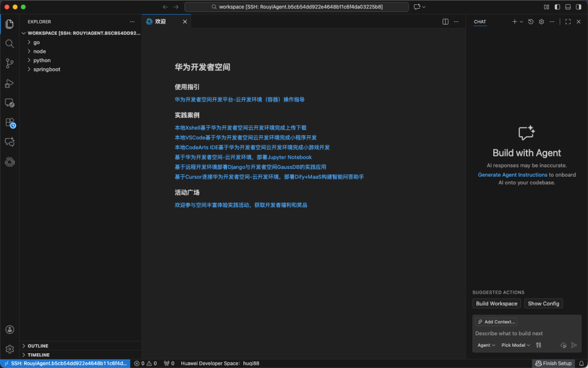
Task: Click the configure tools icon in chat input
Action: [x=538, y=345]
